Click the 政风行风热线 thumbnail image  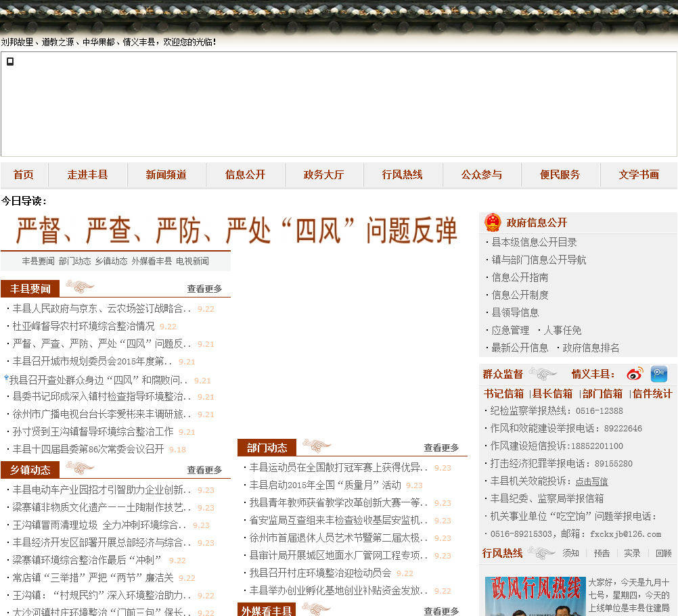[535, 596]
